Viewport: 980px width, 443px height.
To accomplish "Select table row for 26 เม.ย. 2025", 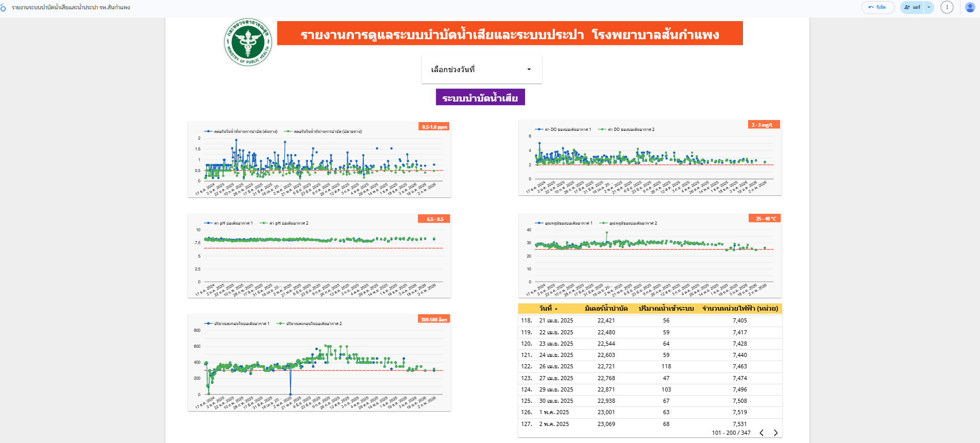I will [556, 366].
